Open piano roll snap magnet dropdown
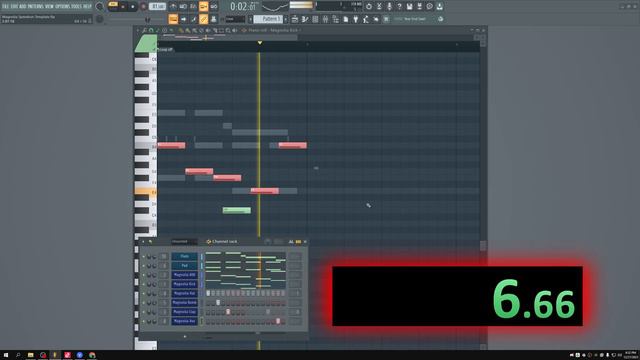This screenshot has height=360, width=640. pyautogui.click(x=151, y=30)
